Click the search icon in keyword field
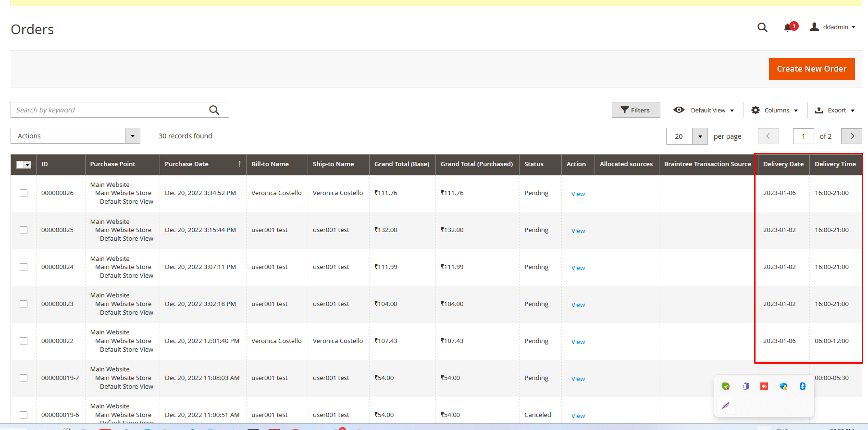 coord(214,110)
